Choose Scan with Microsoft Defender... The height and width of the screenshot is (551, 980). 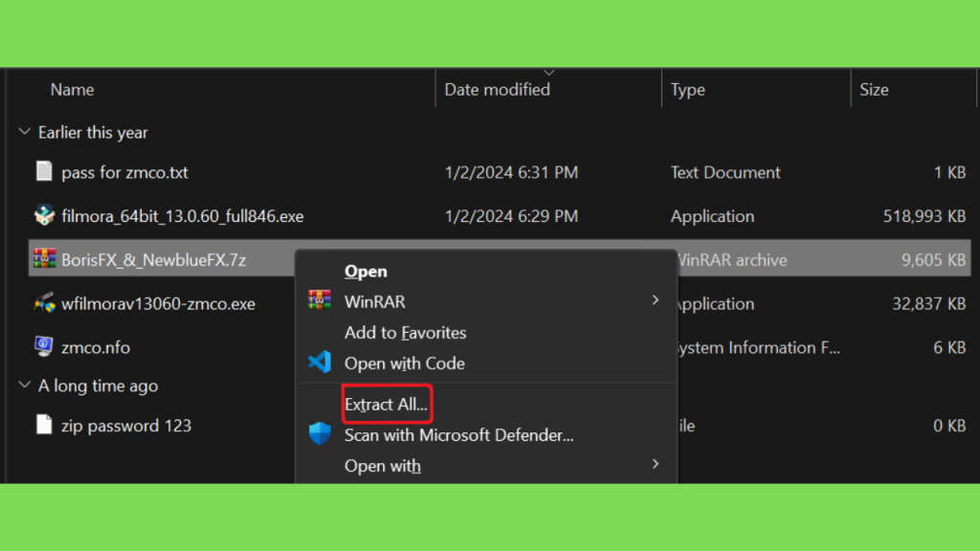[458, 435]
